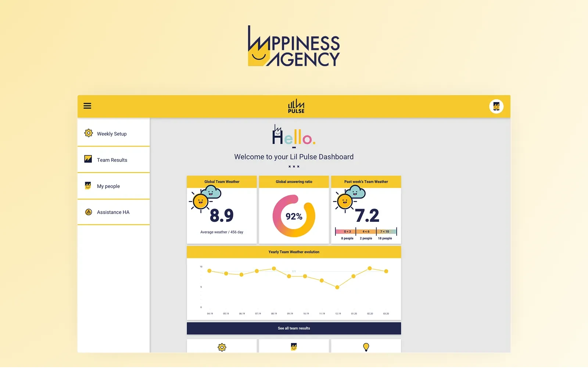Open the user avatar in the top right
The image size is (588, 372).
click(496, 106)
